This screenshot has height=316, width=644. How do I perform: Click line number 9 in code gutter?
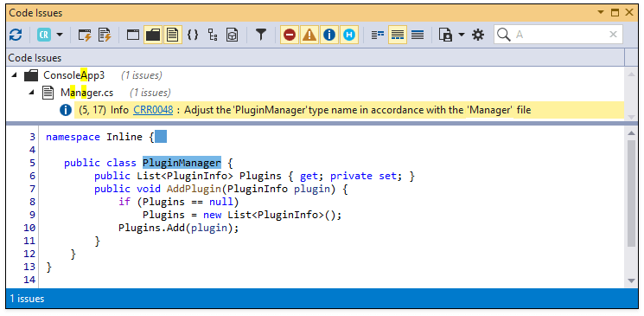pos(32,215)
